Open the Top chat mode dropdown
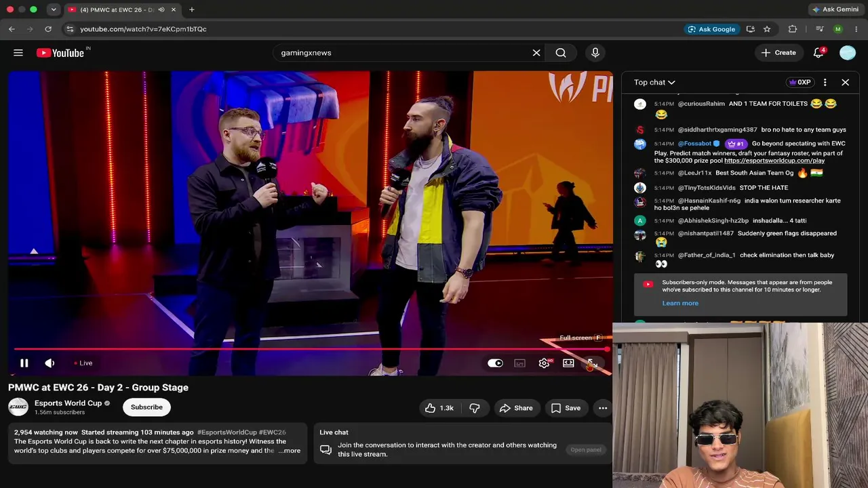The image size is (868, 488). (654, 82)
